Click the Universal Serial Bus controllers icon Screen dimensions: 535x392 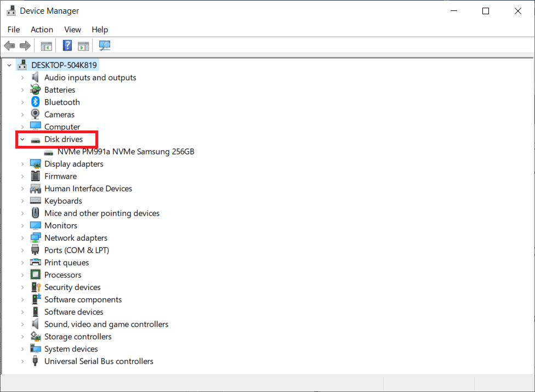pos(35,361)
